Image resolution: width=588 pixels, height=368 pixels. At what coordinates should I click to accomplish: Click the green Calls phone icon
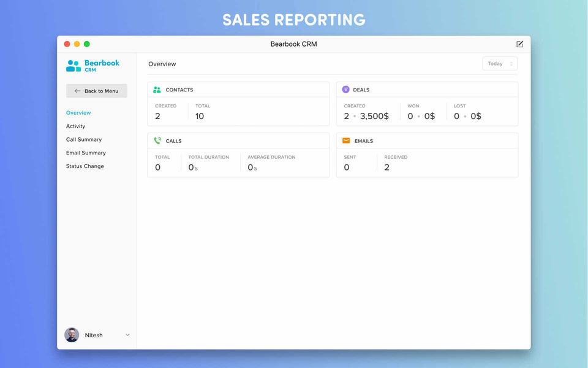pyautogui.click(x=157, y=140)
